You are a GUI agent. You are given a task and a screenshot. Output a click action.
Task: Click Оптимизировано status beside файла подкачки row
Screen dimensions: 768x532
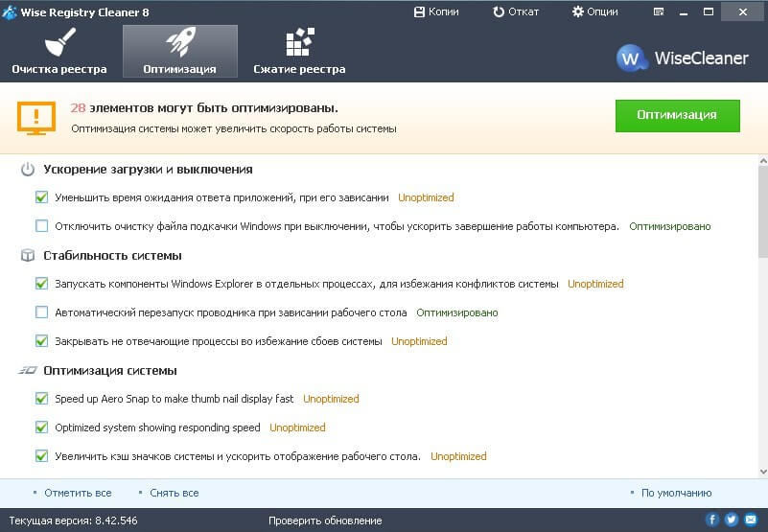(x=670, y=226)
